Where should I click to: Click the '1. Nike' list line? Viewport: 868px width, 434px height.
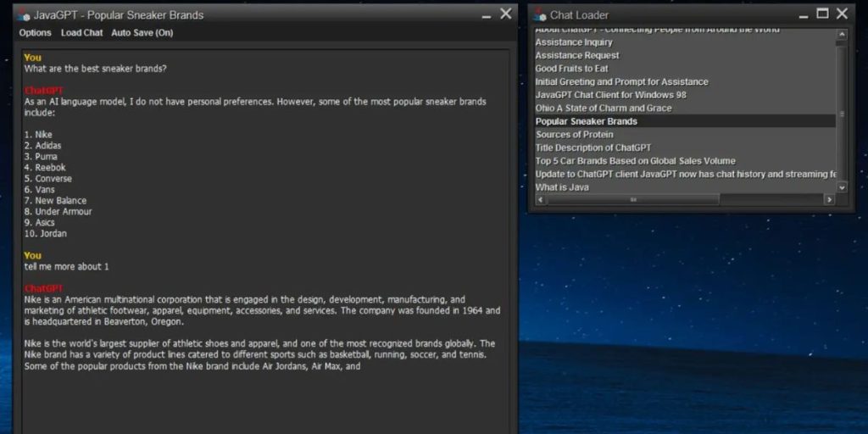pos(38,135)
